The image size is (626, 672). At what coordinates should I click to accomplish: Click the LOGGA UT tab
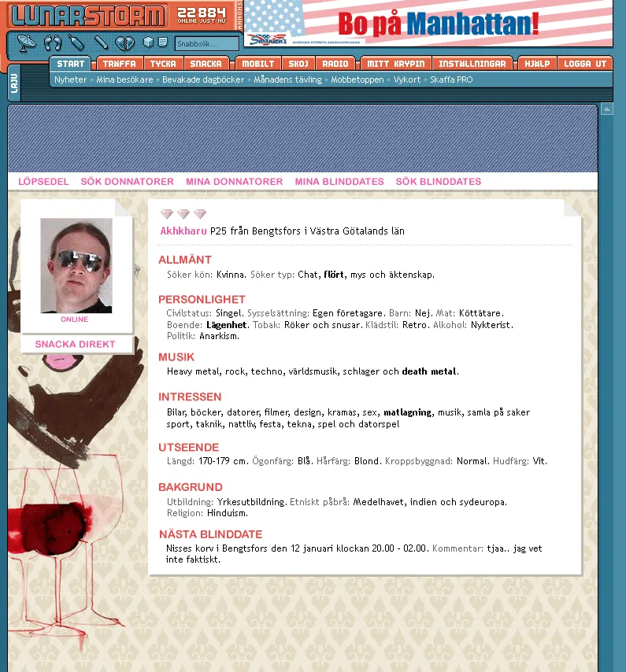click(x=585, y=64)
